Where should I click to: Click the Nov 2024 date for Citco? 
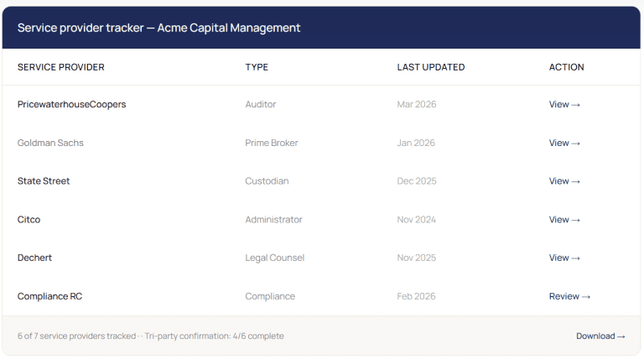point(417,220)
